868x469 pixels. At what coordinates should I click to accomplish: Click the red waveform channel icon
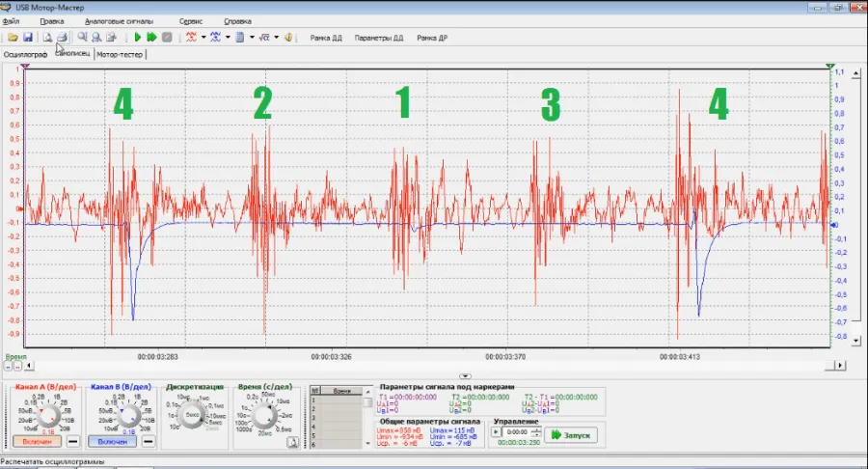(x=192, y=37)
